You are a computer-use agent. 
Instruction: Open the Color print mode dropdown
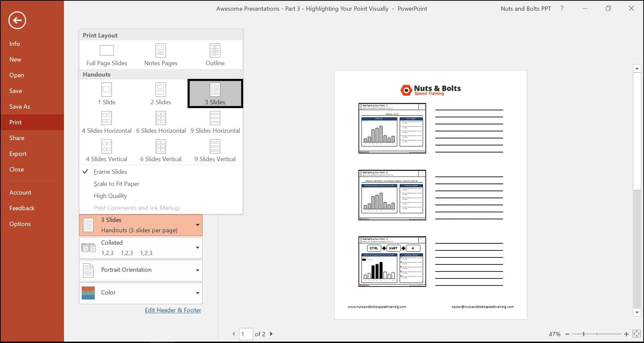141,293
